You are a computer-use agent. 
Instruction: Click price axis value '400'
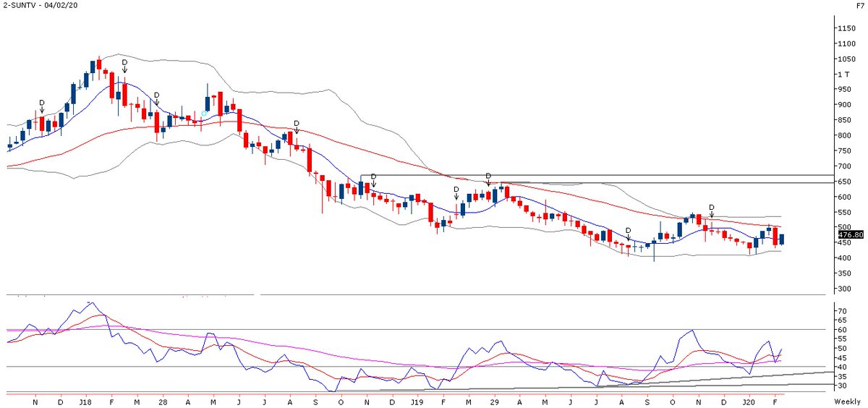(844, 258)
